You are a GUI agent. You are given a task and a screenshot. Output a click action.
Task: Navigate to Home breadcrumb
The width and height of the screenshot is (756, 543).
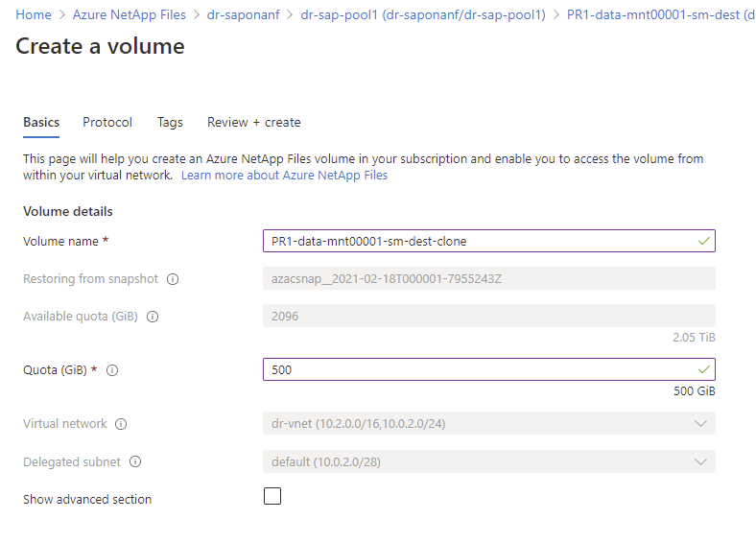pyautogui.click(x=34, y=14)
